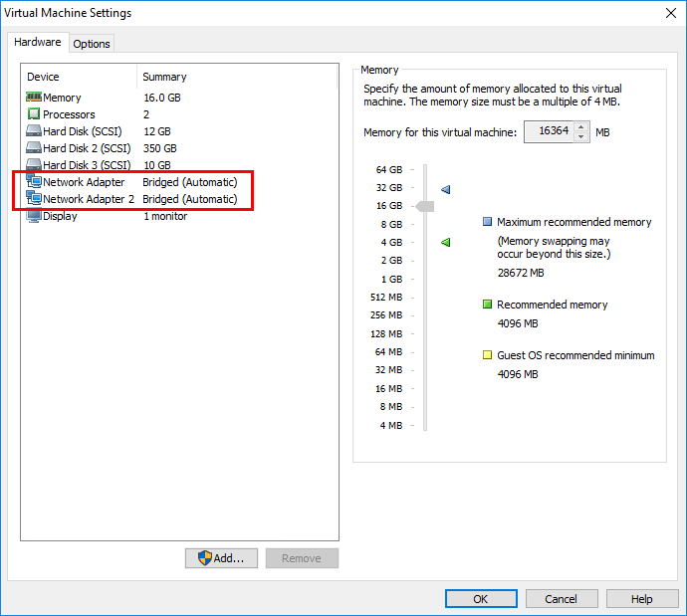Click the 128 MB slider label

pyautogui.click(x=386, y=333)
